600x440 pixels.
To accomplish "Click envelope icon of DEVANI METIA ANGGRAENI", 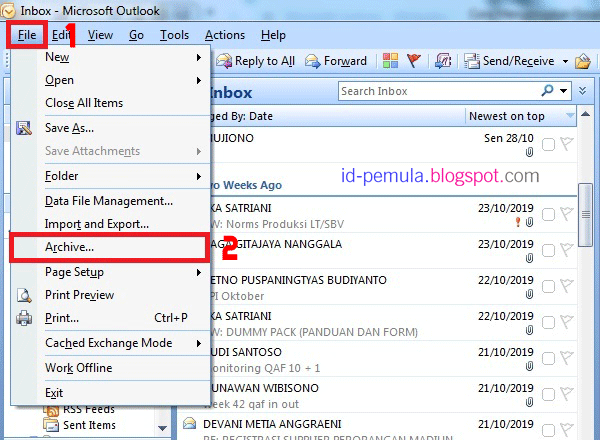I will (x=189, y=424).
